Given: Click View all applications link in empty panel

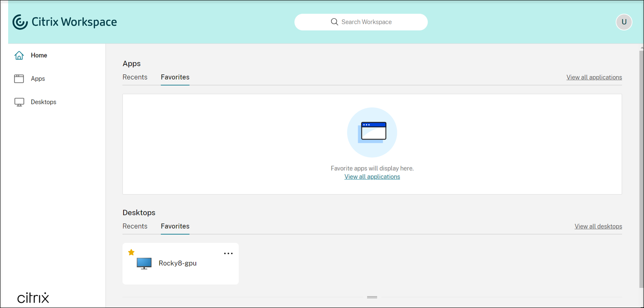Looking at the screenshot, I should pyautogui.click(x=372, y=177).
